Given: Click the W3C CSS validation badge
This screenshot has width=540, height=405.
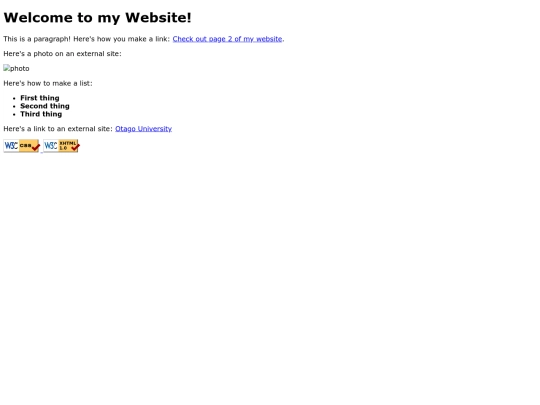Looking at the screenshot, I should (22, 146).
